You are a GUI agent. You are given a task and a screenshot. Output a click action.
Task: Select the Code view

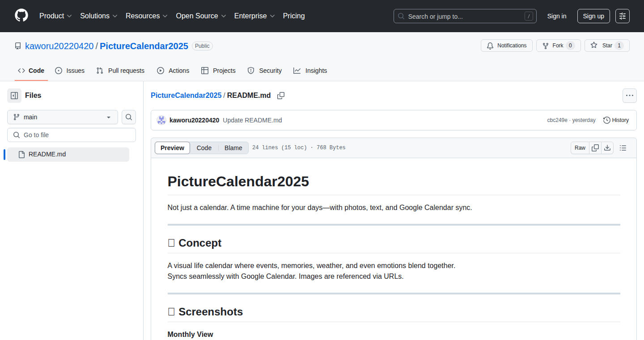click(204, 148)
